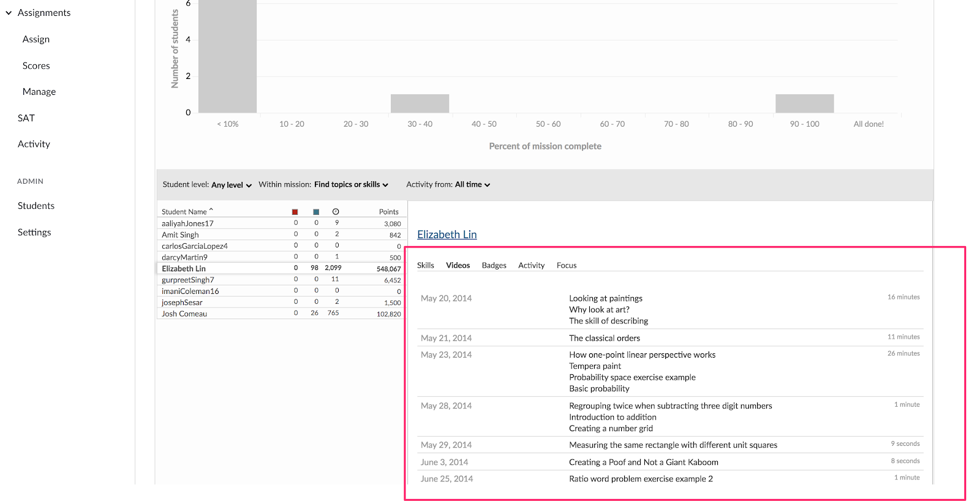This screenshot has height=501, width=980.
Task: Open Elizabeth Lin's profile link
Action: [447, 235]
